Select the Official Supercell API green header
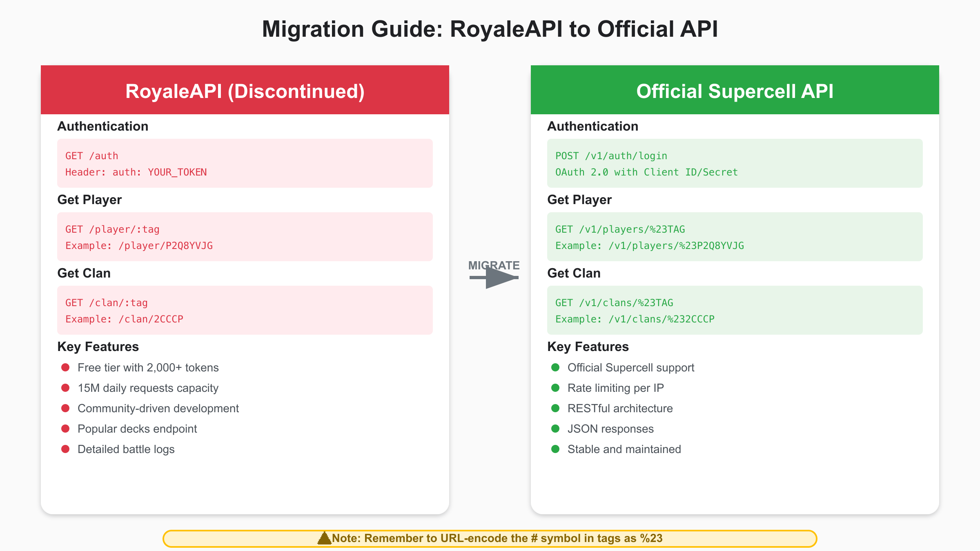 tap(735, 90)
